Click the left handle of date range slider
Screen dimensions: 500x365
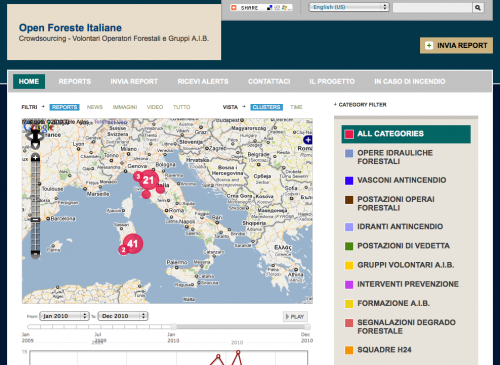point(173,326)
